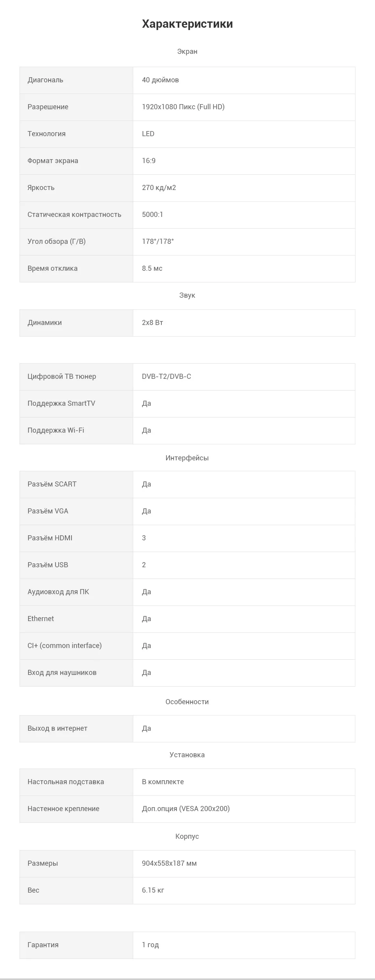The image size is (375, 980).
Task: Click the Поддержка Wi-Fi label
Action: coord(56,430)
